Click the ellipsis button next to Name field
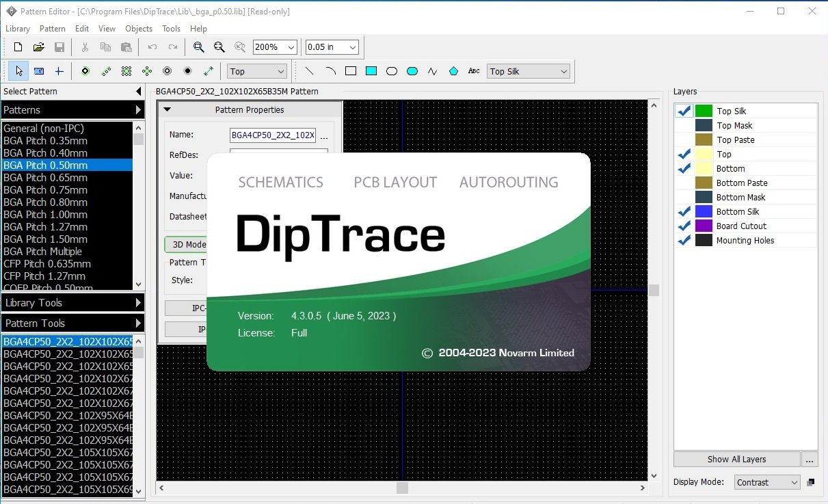 324,135
